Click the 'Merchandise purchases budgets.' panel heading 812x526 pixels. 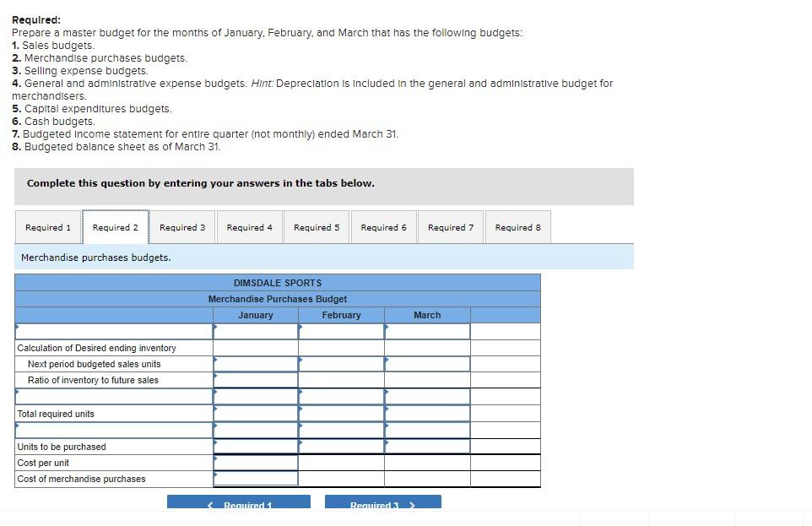click(96, 258)
